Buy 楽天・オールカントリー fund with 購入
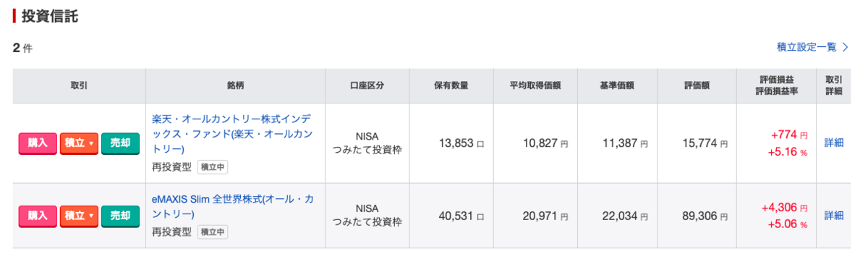The height and width of the screenshot is (262, 868). pyautogui.click(x=38, y=143)
